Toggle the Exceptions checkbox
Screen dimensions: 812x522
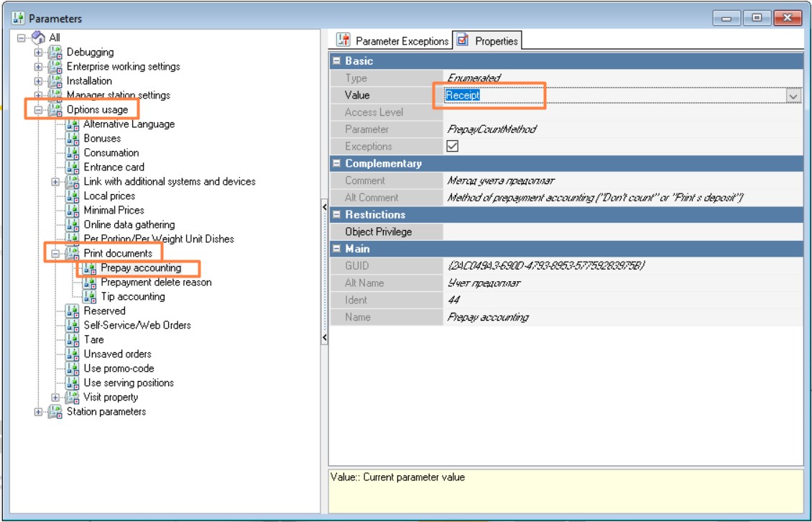tap(452, 147)
